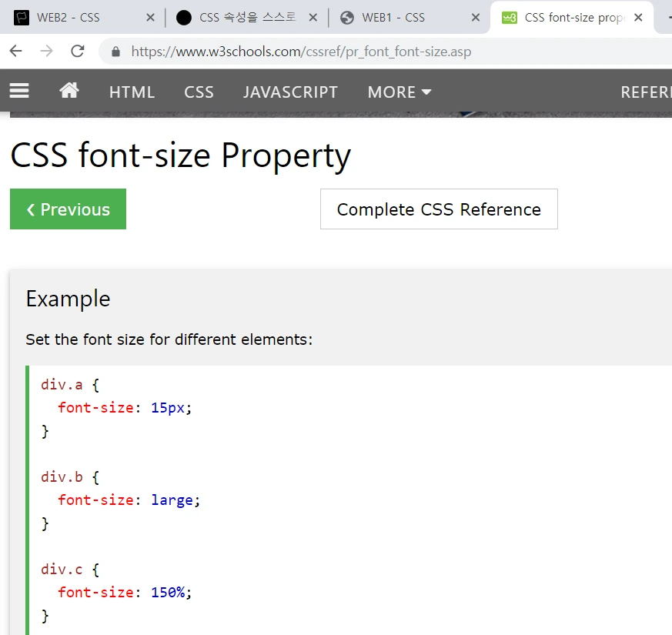Screen dimensions: 672x635
Task: Click the W3Schools tab favicon
Action: pos(509,18)
